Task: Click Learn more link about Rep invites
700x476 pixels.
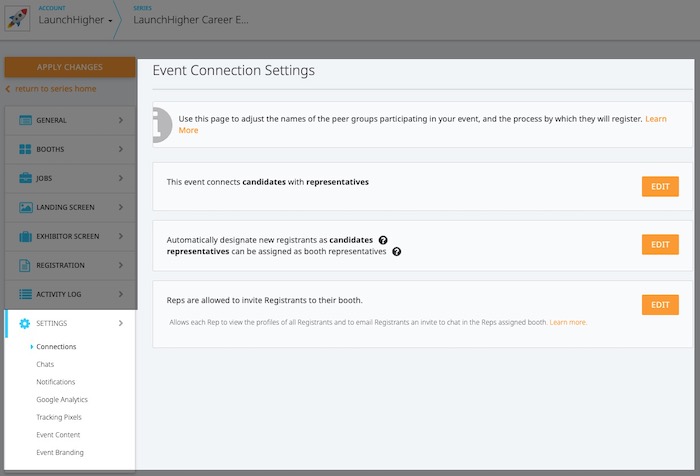Action: (568, 322)
